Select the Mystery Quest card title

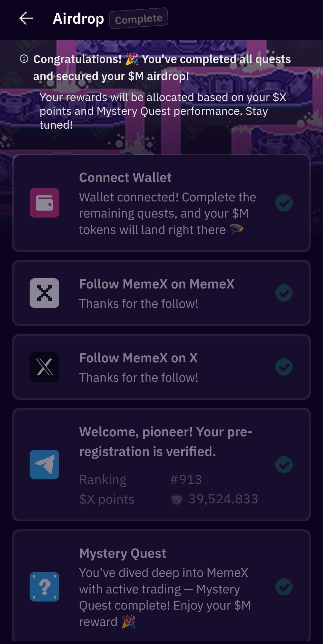coord(123,553)
